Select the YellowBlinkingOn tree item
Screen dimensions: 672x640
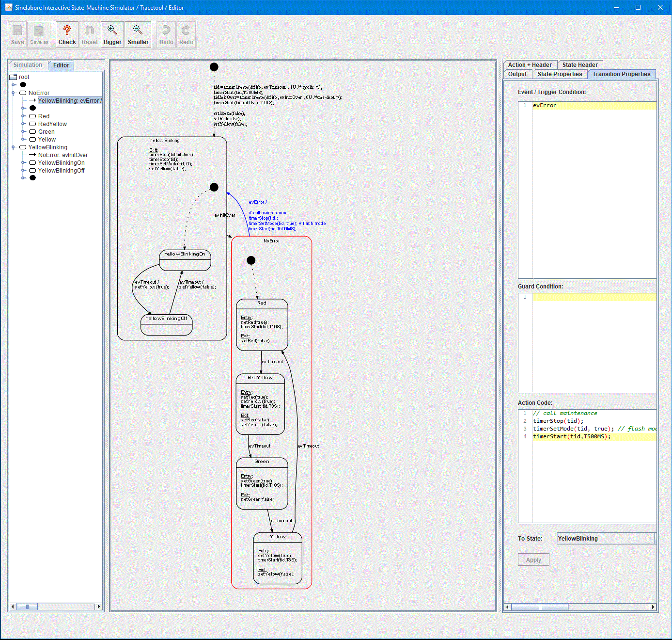(62, 162)
